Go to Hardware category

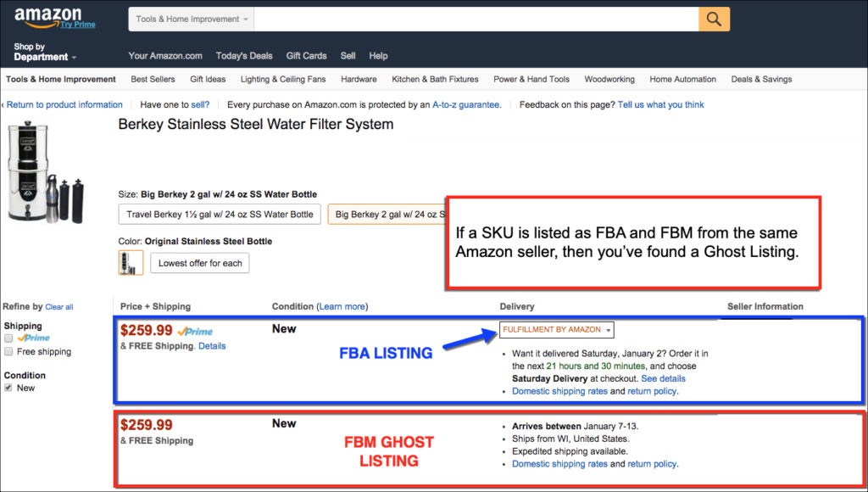pos(359,79)
